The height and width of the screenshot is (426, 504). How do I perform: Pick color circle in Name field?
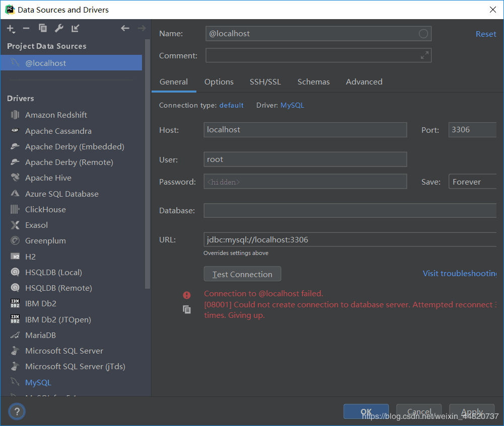[x=423, y=34]
